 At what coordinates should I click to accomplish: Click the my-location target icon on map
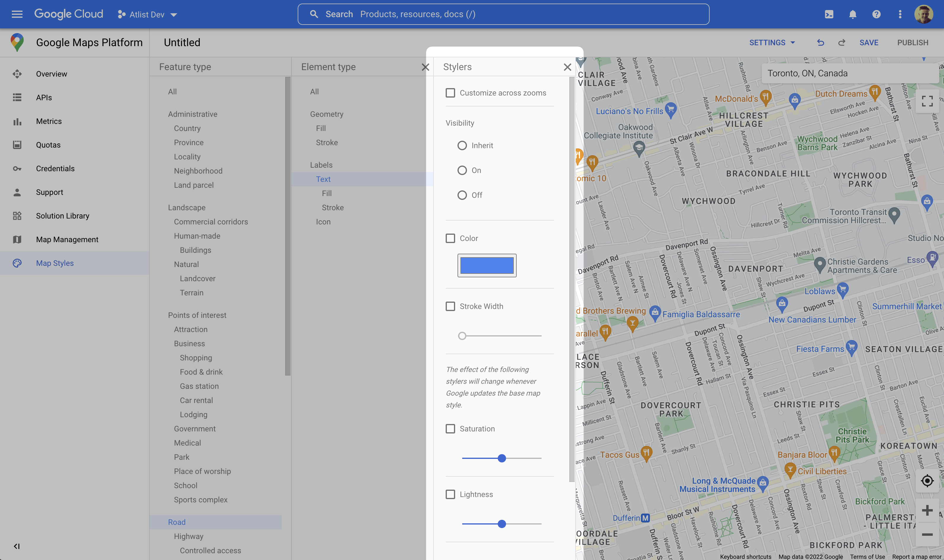point(927,481)
